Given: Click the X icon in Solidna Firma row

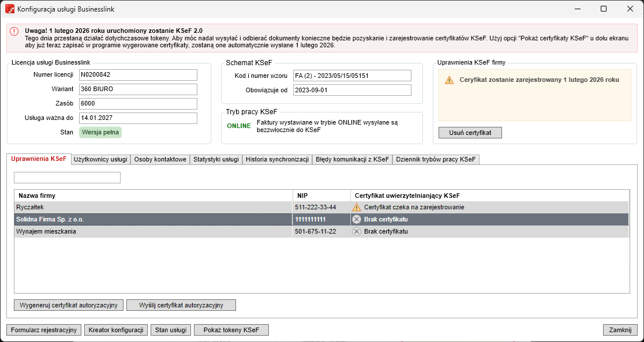Looking at the screenshot, I should pos(357,219).
